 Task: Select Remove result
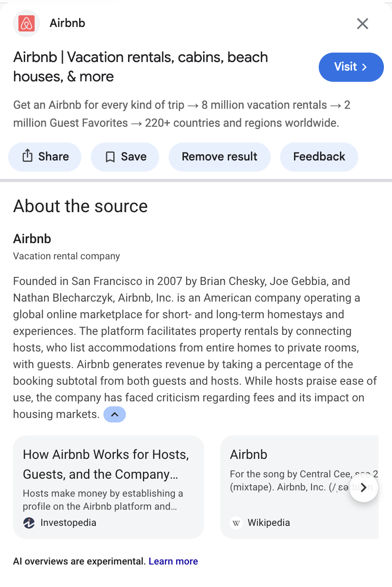pyautogui.click(x=219, y=157)
